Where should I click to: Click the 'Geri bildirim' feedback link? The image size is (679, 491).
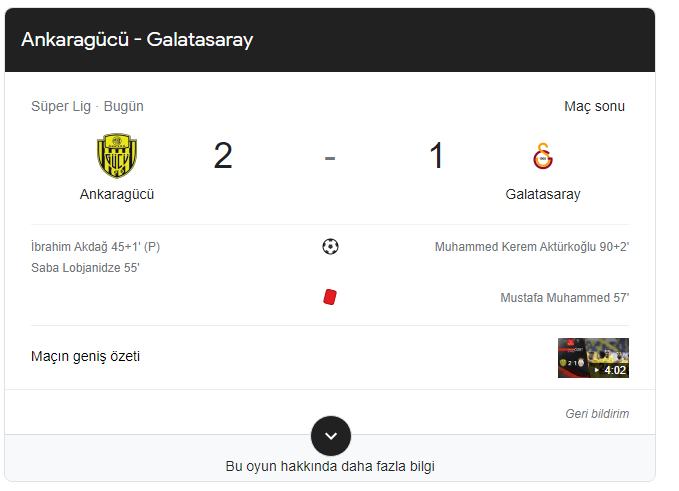[x=597, y=414]
